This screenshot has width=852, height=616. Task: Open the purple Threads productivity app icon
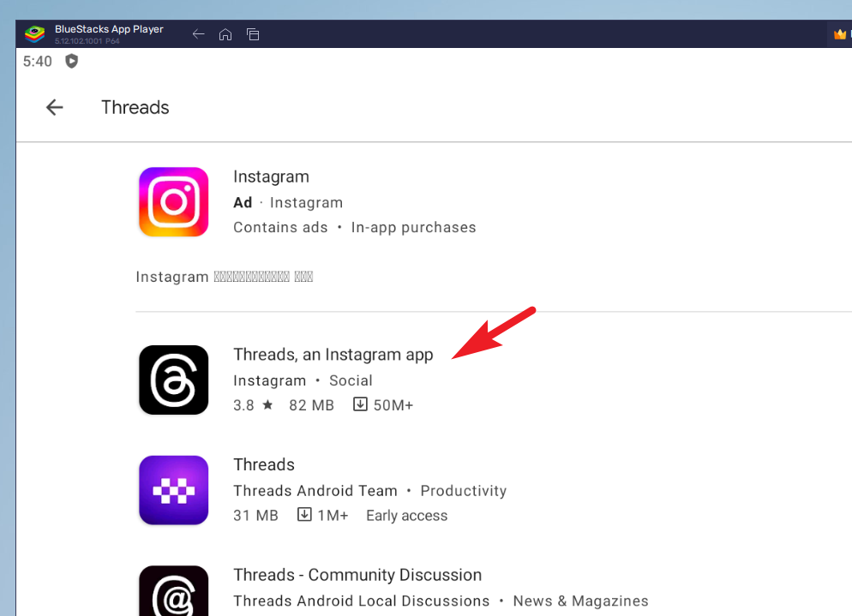[x=174, y=490]
